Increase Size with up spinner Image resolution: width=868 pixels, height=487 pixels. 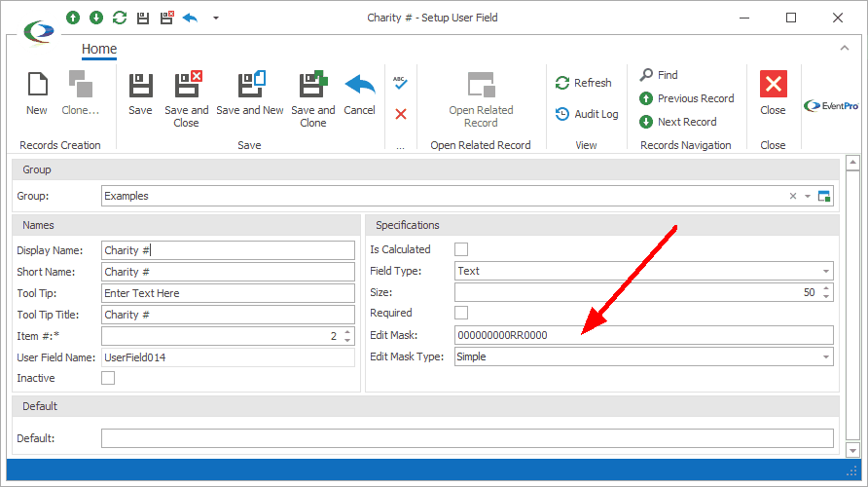826,288
